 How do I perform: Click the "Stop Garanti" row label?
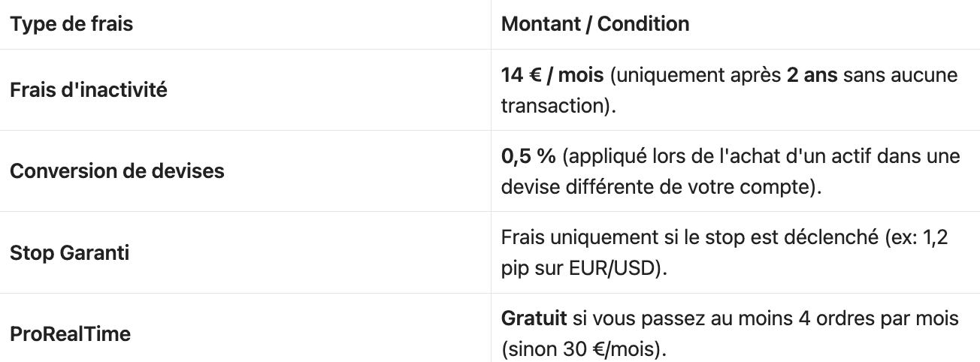pyautogui.click(x=69, y=253)
